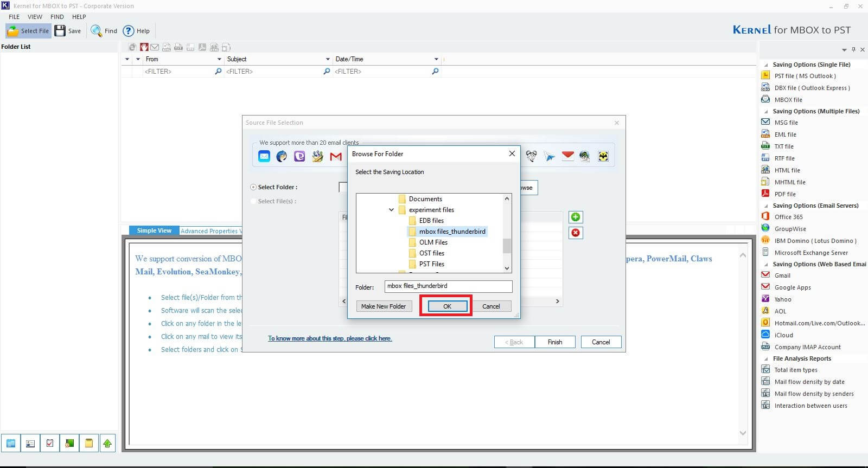This screenshot has width=868, height=468.
Task: Select the Thunderbird email client icon
Action: 282,156
